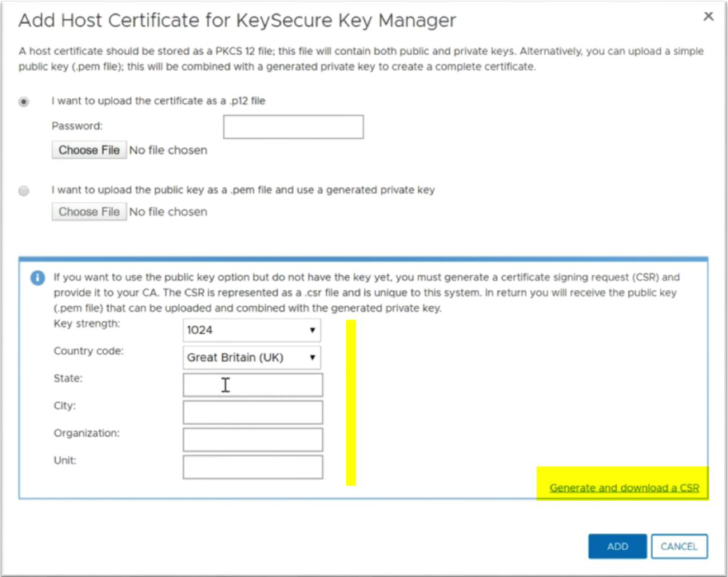Click the 'Unit:' label
Viewport: 728px width, 577px height.
65,460
